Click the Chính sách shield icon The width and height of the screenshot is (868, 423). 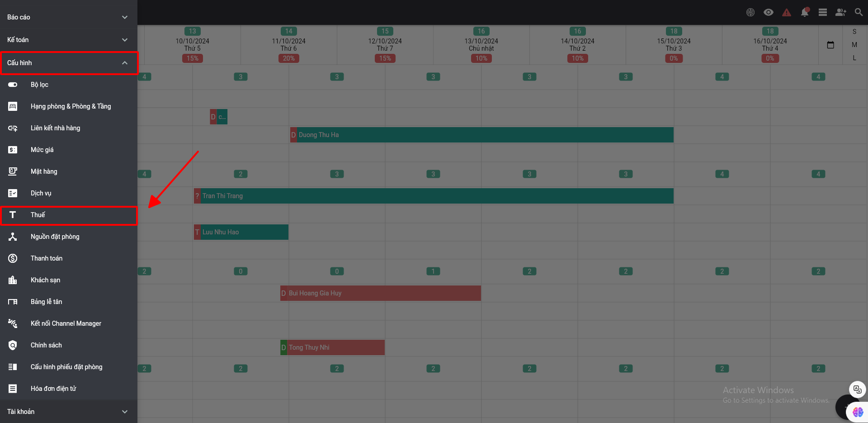click(13, 345)
